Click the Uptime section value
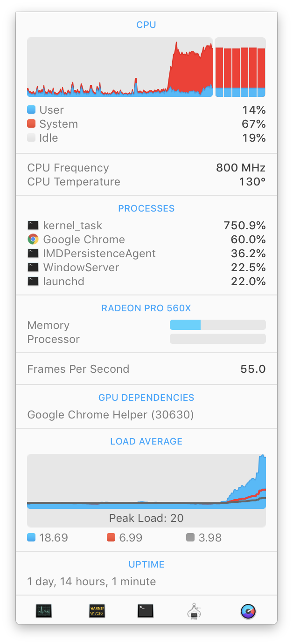 point(91,582)
